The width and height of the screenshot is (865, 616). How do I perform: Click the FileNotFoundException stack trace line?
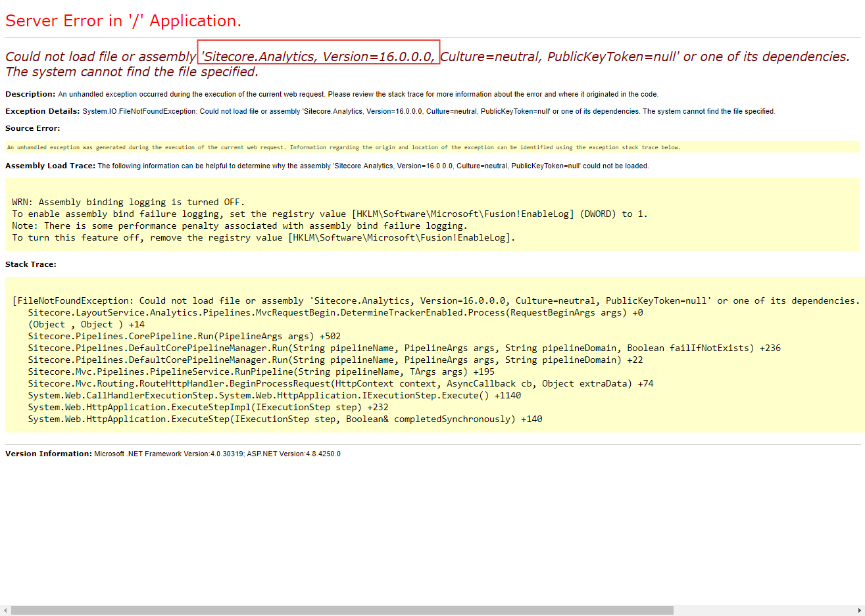click(x=435, y=300)
